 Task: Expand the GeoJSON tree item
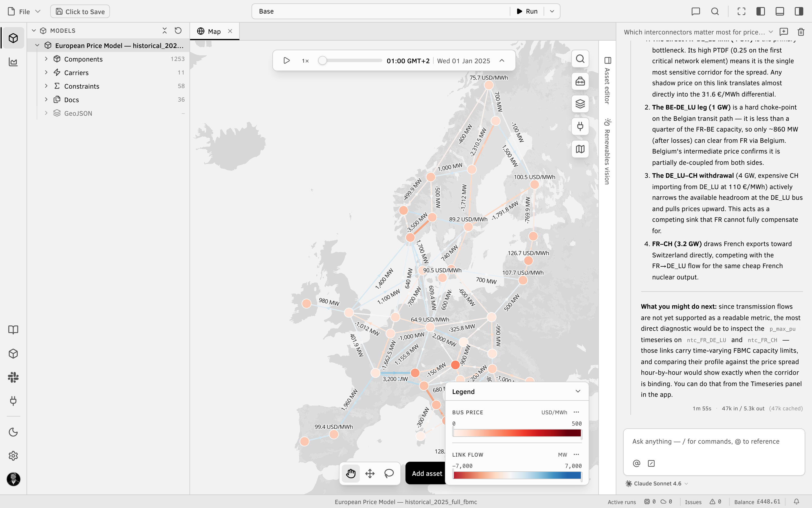click(46, 113)
